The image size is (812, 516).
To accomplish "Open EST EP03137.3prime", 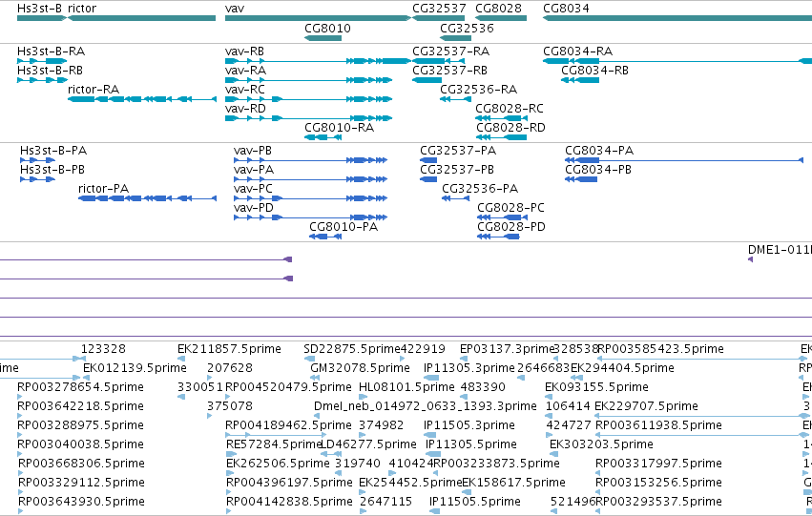I will click(507, 349).
